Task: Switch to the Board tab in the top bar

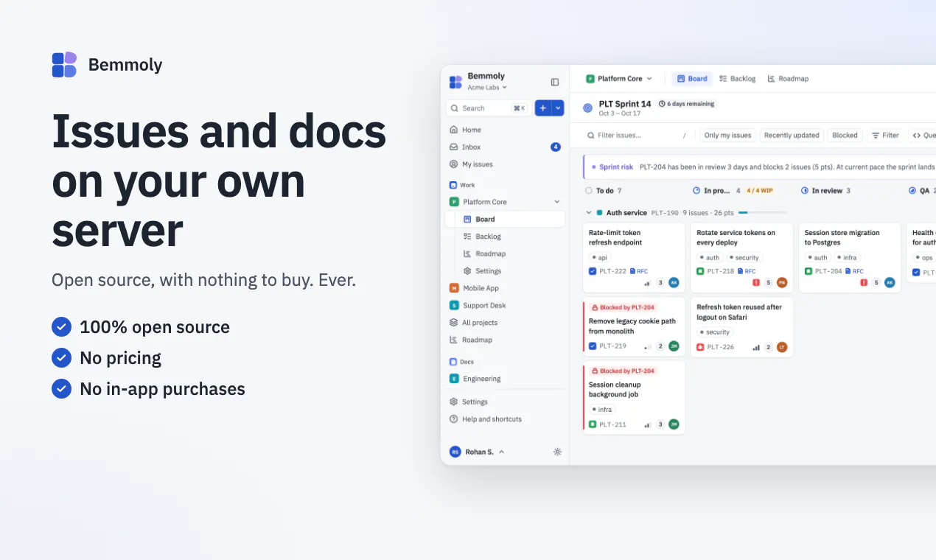Action: 692,79
